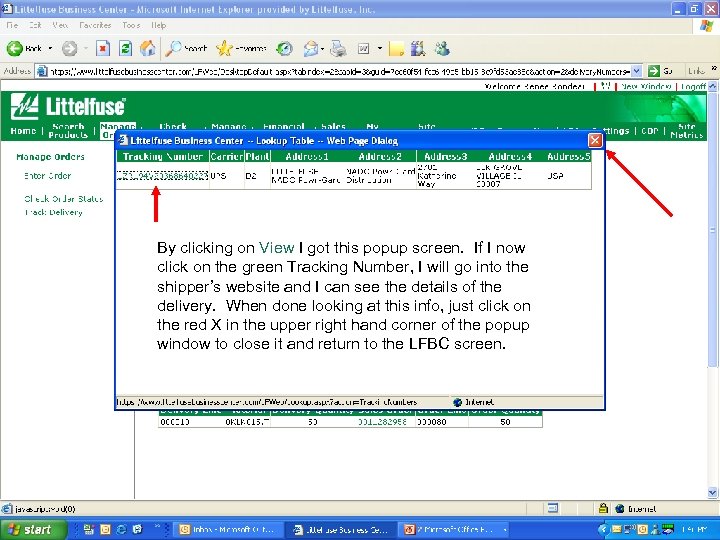Image resolution: width=720 pixels, height=540 pixels.
Task: Click the Refresh page toolbar icon
Action: [125, 48]
